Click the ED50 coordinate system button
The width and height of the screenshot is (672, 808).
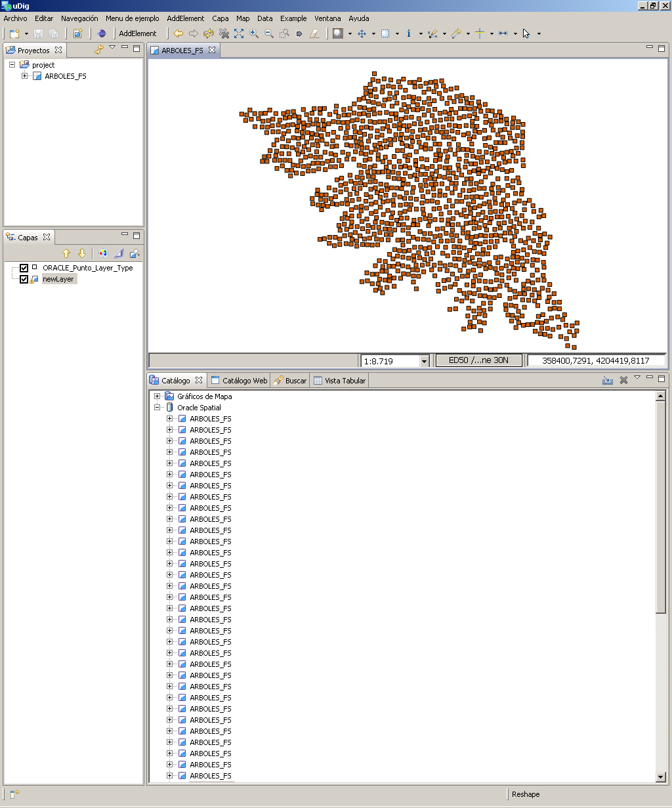480,360
